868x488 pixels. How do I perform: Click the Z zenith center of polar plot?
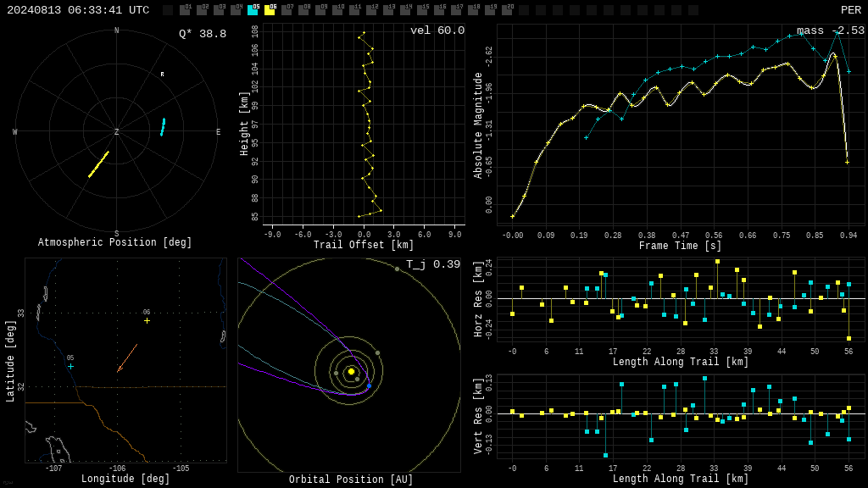(116, 131)
